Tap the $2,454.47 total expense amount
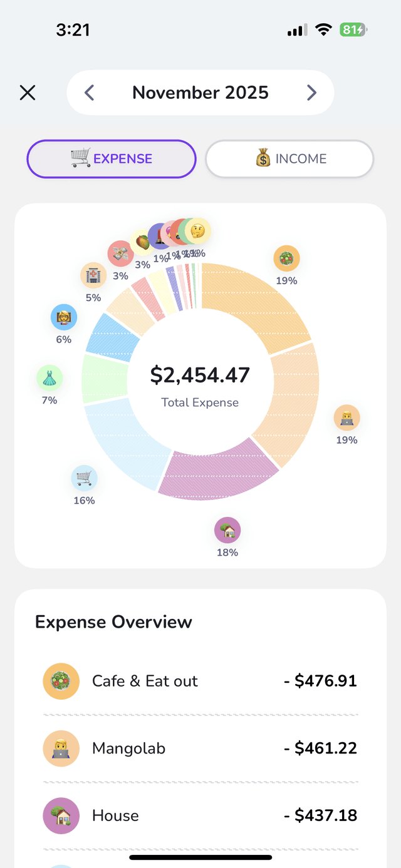Viewport: 401px width, 868px height. pyautogui.click(x=200, y=375)
